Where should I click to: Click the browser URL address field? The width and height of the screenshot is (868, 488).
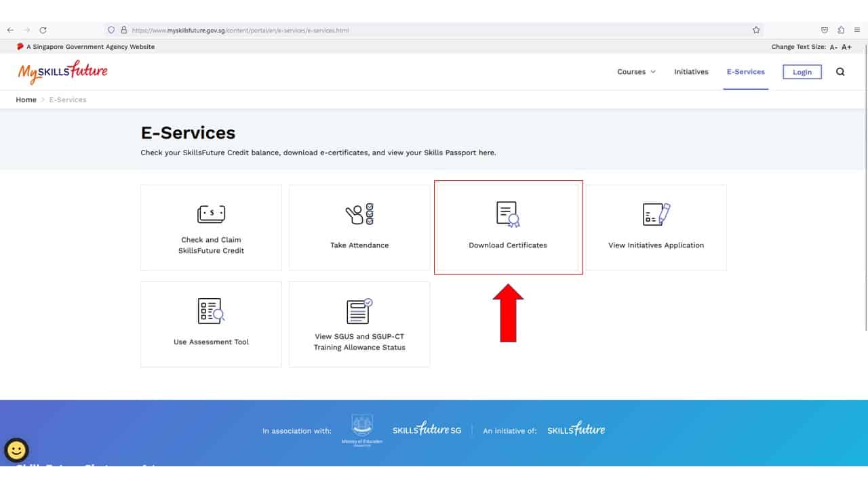point(434,30)
